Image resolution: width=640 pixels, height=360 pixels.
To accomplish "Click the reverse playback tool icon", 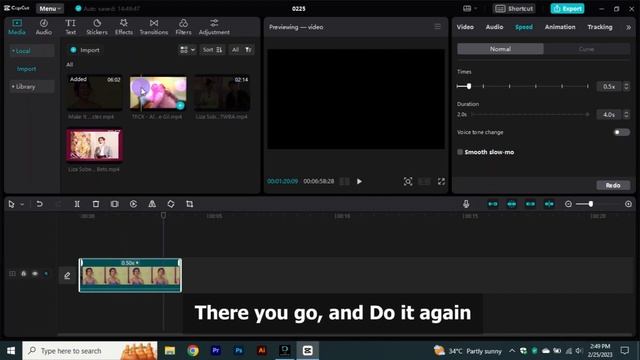I will click(133, 204).
